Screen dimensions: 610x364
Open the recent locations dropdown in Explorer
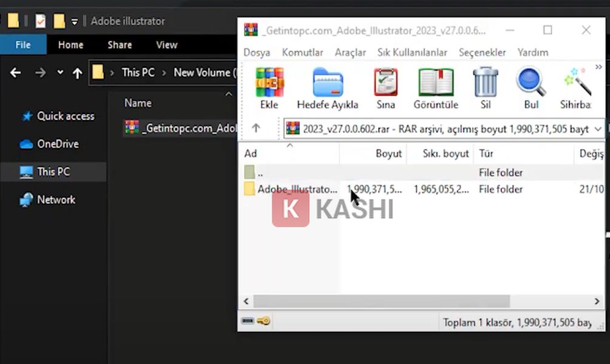click(60, 73)
